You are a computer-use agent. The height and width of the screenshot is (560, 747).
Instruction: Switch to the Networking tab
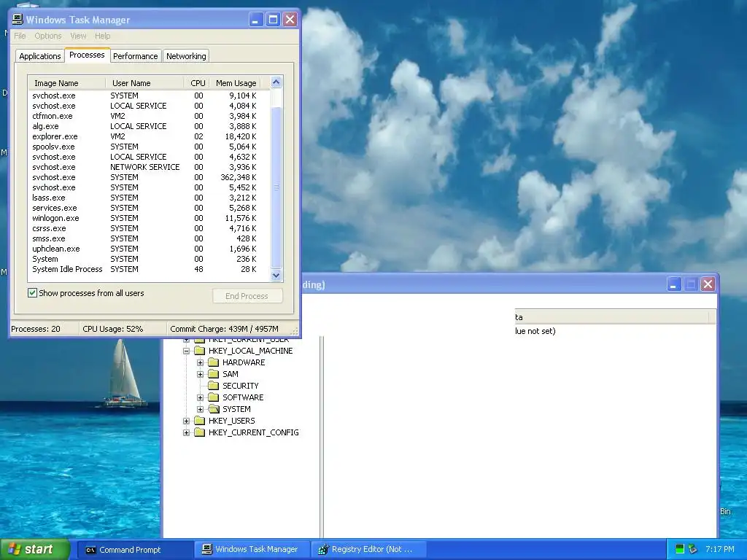[x=186, y=56]
